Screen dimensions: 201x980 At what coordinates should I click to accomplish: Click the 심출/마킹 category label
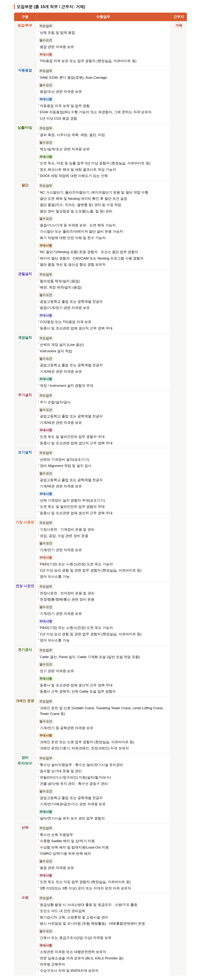coord(25,128)
